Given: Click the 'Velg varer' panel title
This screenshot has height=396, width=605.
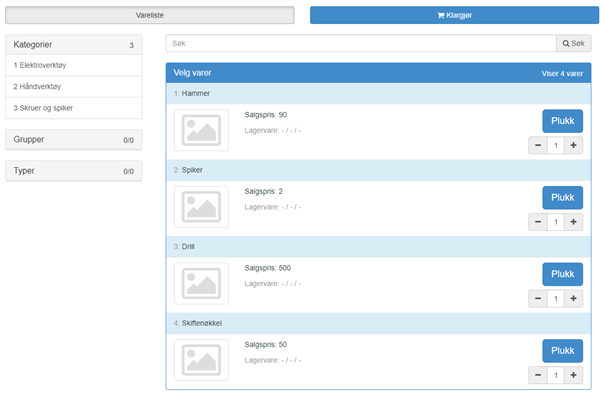Looking at the screenshot, I should pyautogui.click(x=192, y=73).
